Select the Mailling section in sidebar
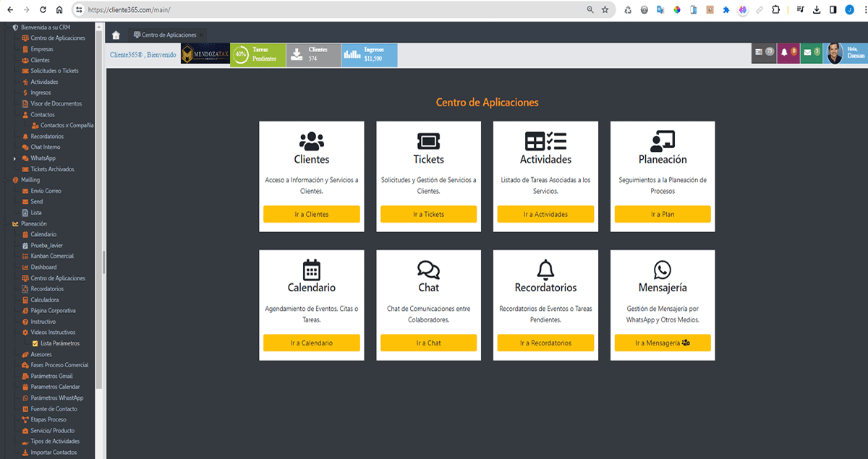This screenshot has height=459, width=868. coord(30,180)
